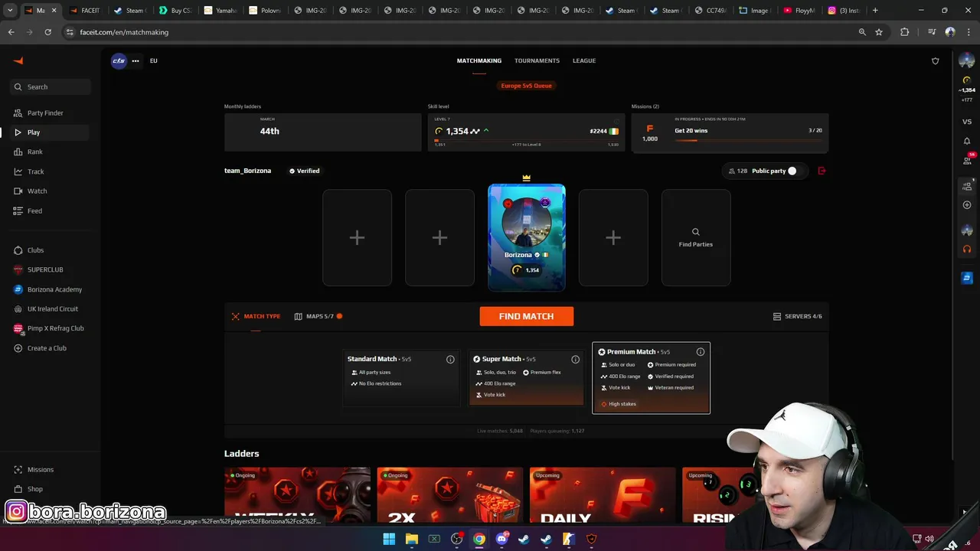The width and height of the screenshot is (980, 551).
Task: Open Shop in the sidebar
Action: (35, 489)
